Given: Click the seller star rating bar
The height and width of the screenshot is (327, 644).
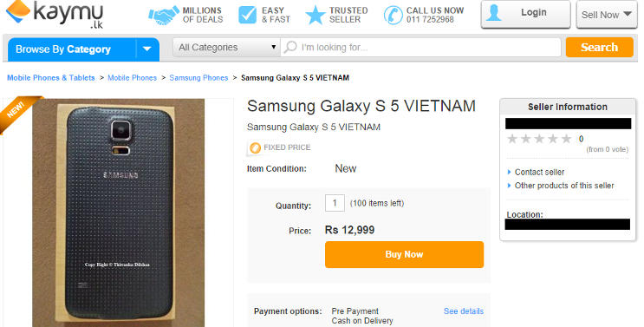Looking at the screenshot, I should [539, 139].
